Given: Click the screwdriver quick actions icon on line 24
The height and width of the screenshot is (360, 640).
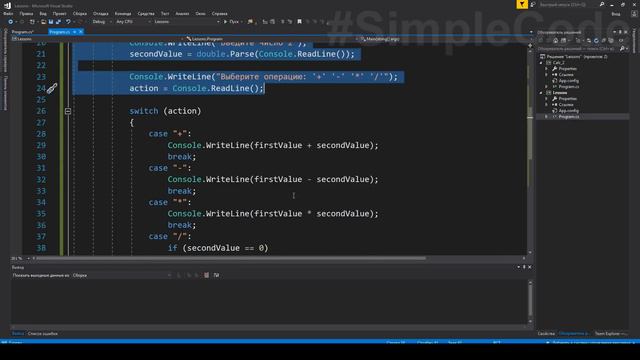Looking at the screenshot, I should [52, 88].
